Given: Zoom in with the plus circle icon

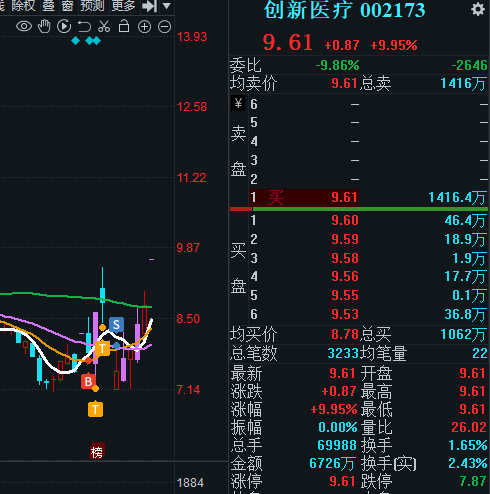Looking at the screenshot, I should tap(144, 27).
